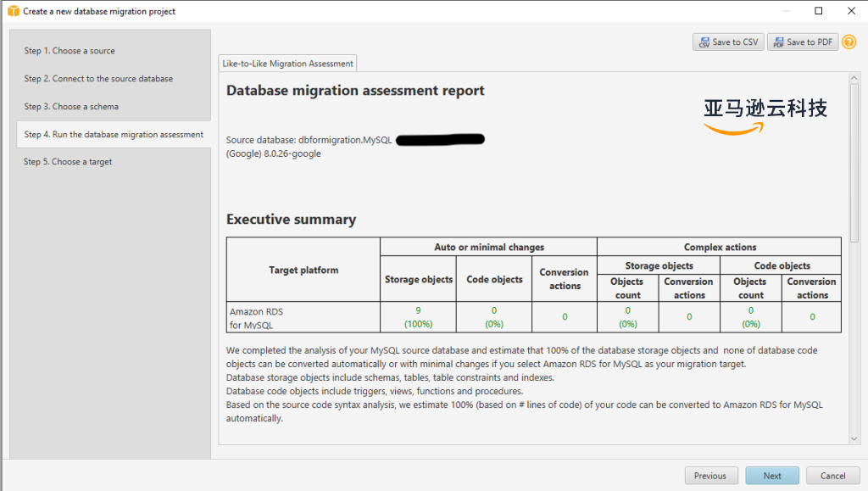Save the report to PDF
The width and height of the screenshot is (868, 491).
coord(803,42)
